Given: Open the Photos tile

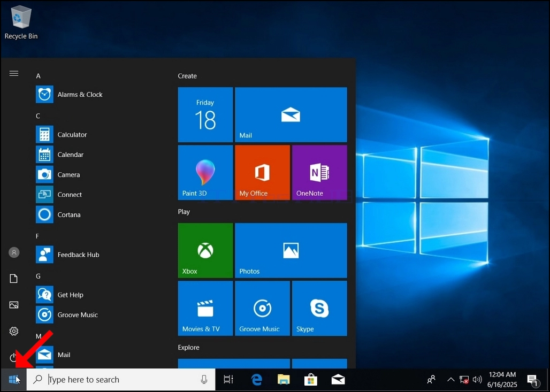Looking at the screenshot, I should 291,250.
